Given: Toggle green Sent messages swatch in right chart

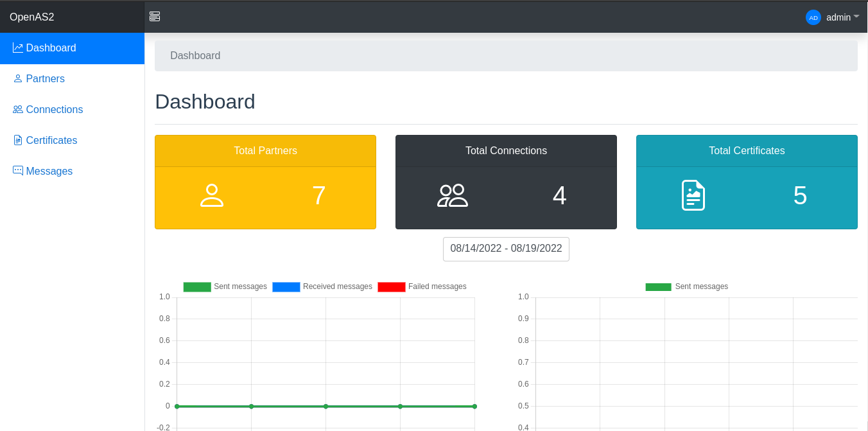Looking at the screenshot, I should pos(658,286).
